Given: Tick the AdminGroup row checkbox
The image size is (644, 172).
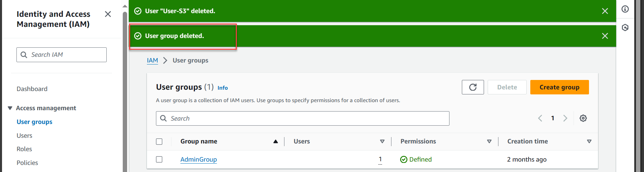Looking at the screenshot, I should tap(159, 160).
